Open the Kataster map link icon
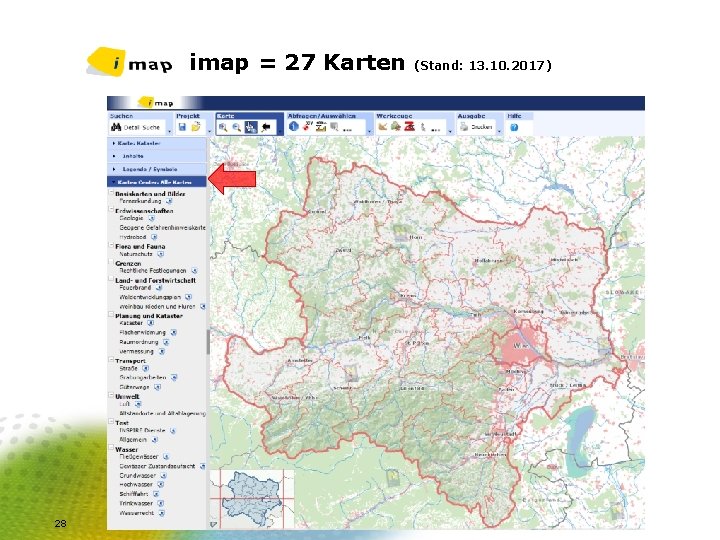 click(x=150, y=323)
